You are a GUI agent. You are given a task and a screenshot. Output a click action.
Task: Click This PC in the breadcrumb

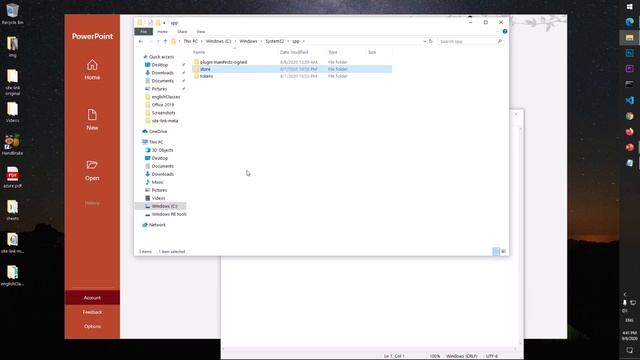pyautogui.click(x=190, y=41)
